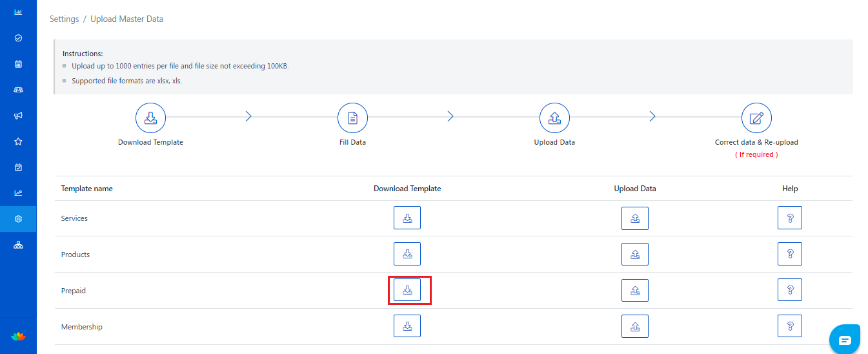Open the megaphone marketing sidebar icon
This screenshot has width=868, height=354.
(x=18, y=116)
